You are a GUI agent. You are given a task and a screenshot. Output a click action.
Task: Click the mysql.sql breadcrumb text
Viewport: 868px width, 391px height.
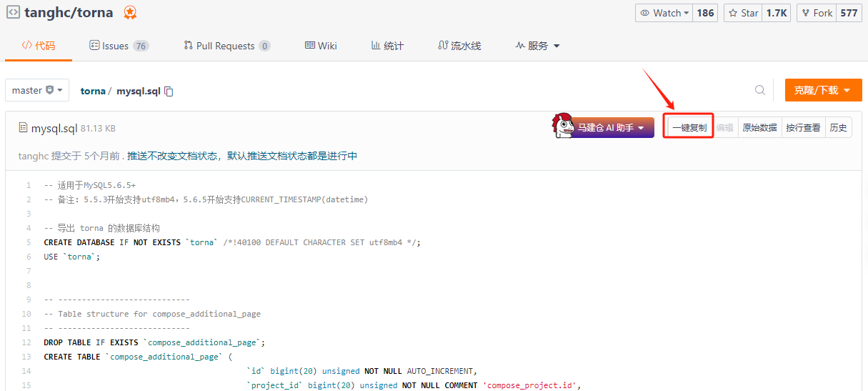(138, 91)
